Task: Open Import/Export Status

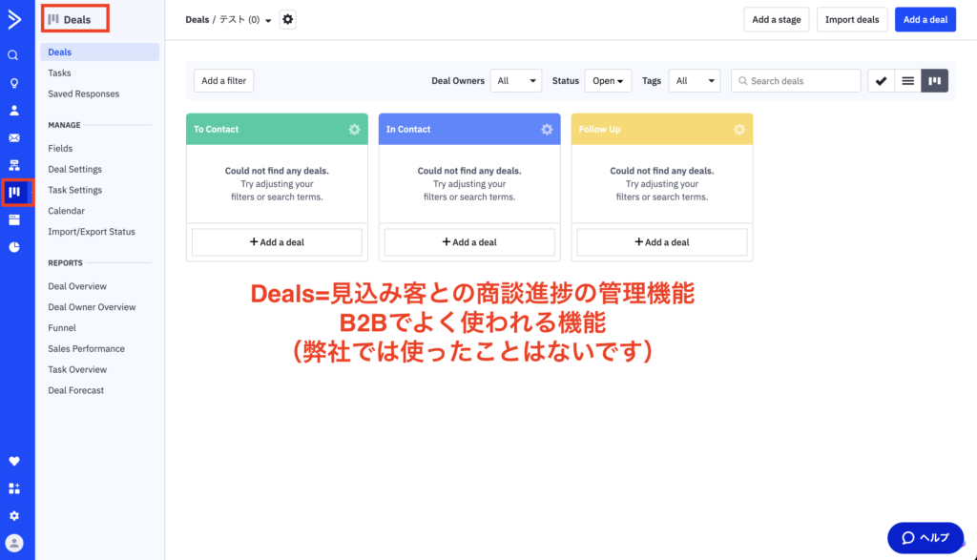Action: pyautogui.click(x=92, y=231)
